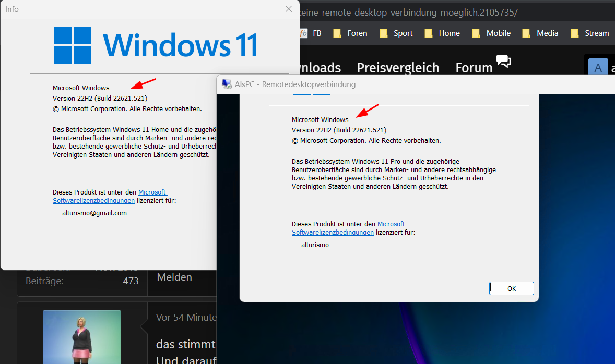The height and width of the screenshot is (364, 615).
Task: Open the Stream bookmarks folder
Action: (x=590, y=33)
